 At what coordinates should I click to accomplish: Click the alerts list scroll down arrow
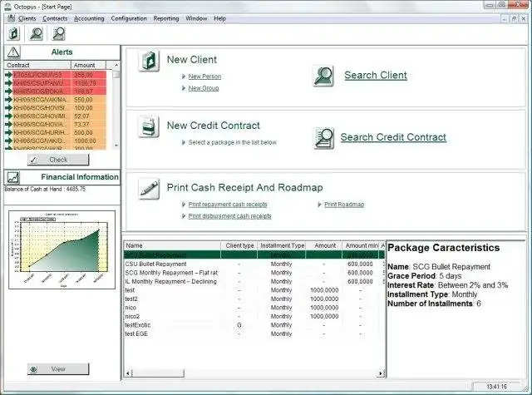(116, 146)
